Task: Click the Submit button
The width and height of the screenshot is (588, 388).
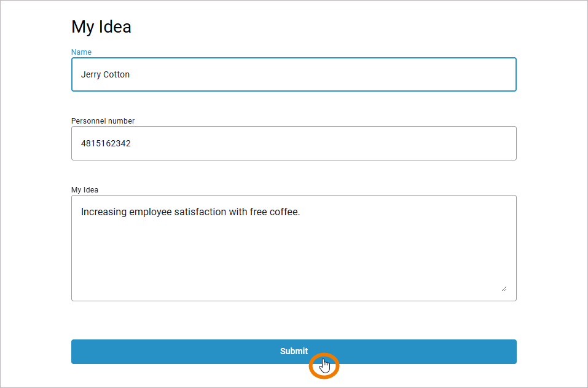Action: coord(294,351)
